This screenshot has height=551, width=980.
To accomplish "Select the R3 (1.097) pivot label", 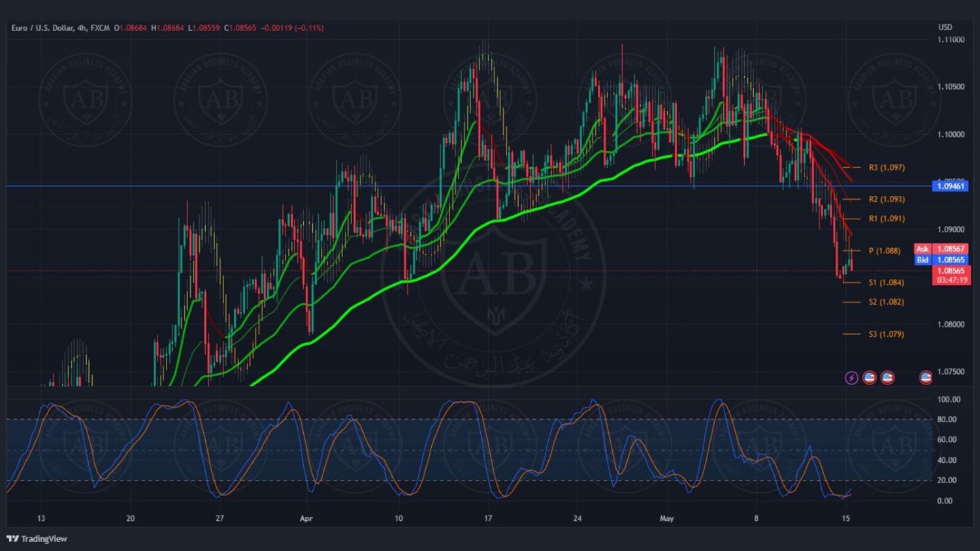I will click(x=887, y=168).
